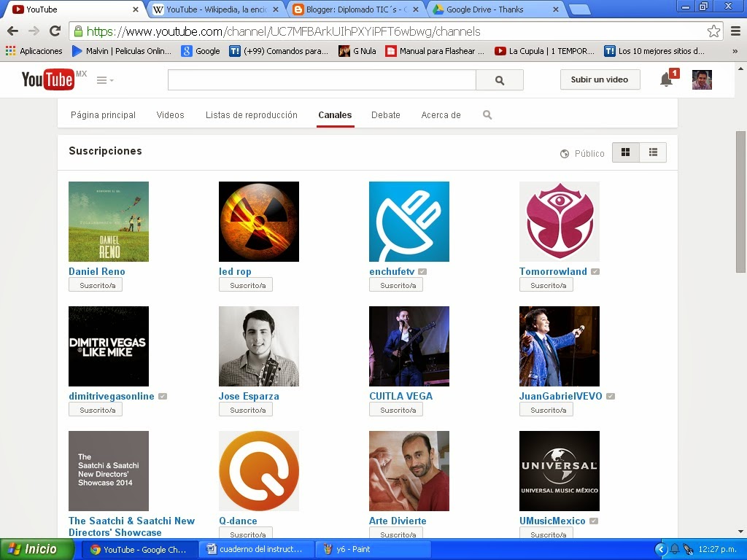Viewport: 747px width, 560px height.
Task: Open the enchufetv plug logo thumbnail
Action: pyautogui.click(x=409, y=222)
